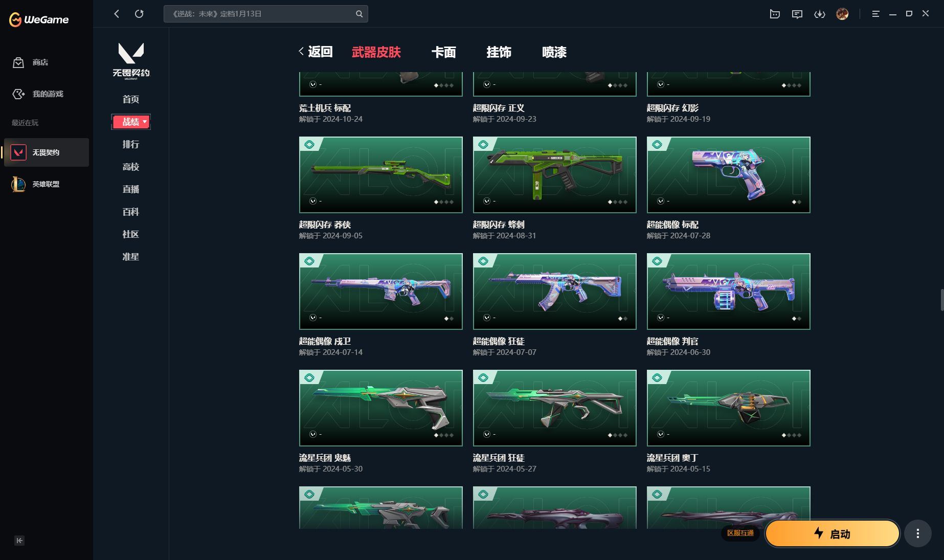Click the search magnifier icon

[x=359, y=14]
